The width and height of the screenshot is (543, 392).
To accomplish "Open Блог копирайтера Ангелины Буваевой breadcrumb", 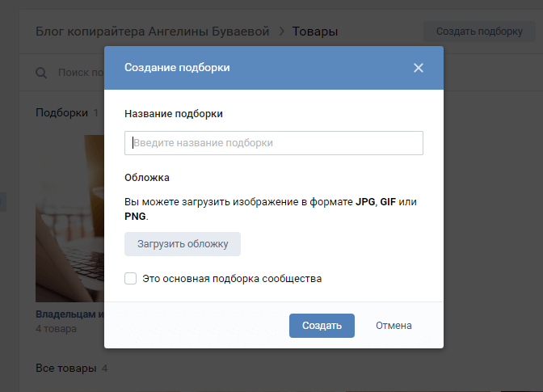I will pos(152,32).
